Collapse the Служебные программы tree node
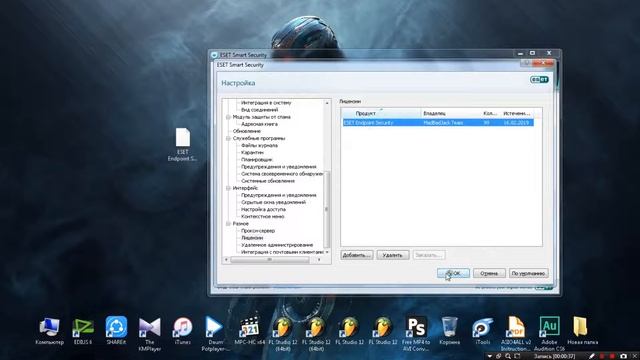This screenshot has width=640, height=360. coord(228,138)
